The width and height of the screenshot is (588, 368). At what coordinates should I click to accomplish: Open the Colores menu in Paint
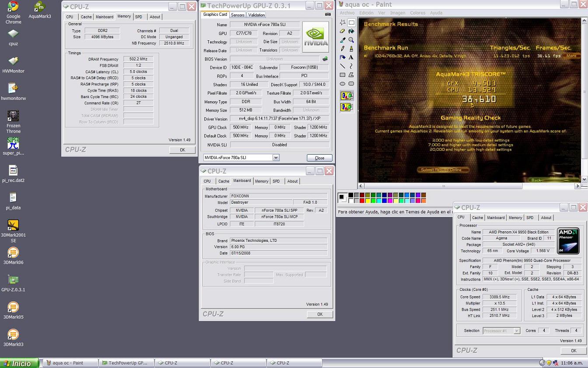417,13
